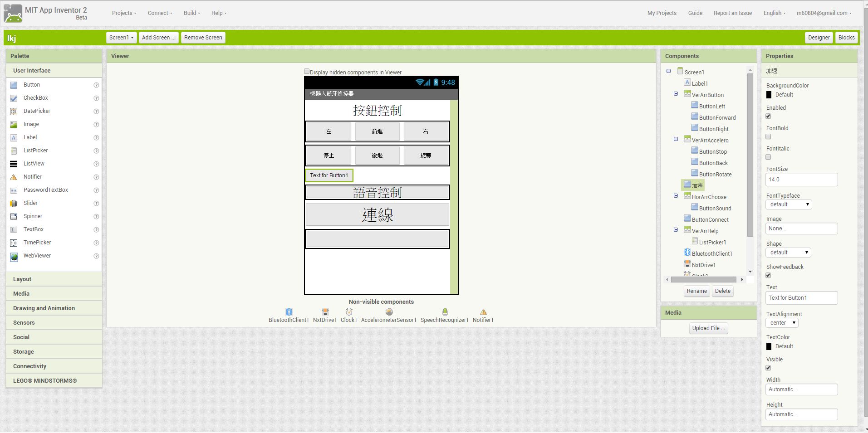Switch to the Blocks editor
Viewport: 868px width, 433px height.
[846, 38]
